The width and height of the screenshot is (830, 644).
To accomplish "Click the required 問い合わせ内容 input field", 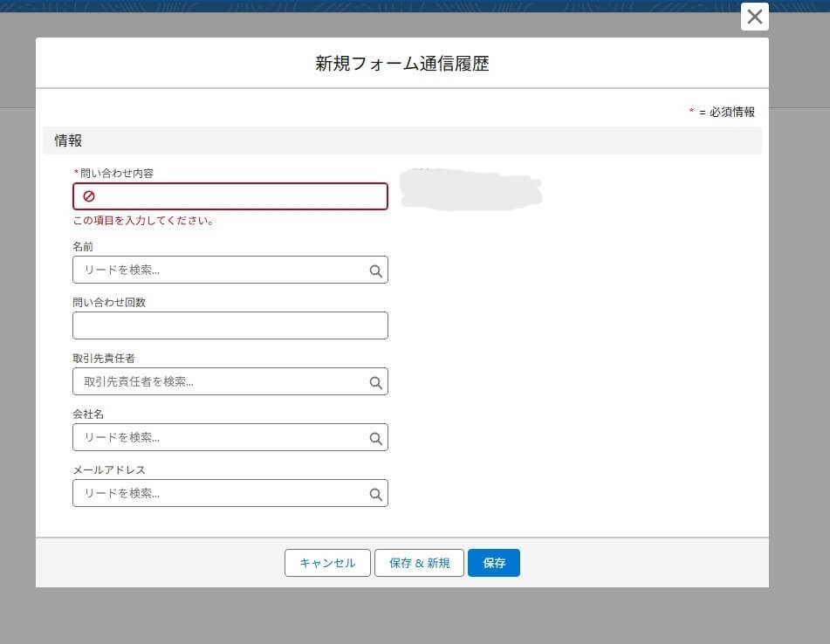I will 230,195.
